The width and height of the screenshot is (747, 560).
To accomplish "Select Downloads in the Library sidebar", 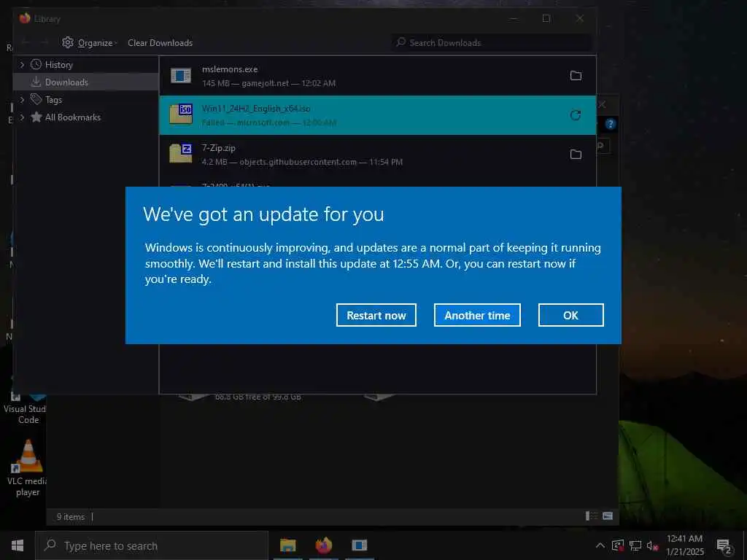I will click(x=66, y=82).
